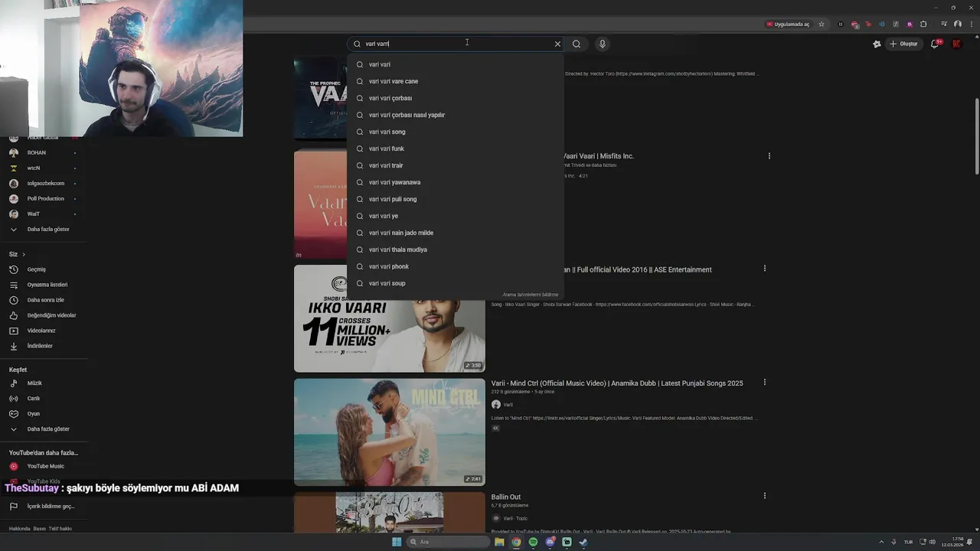Viewport: 980px width, 551px height.
Task: Open options menu for Ballin Out video
Action: pos(765,496)
